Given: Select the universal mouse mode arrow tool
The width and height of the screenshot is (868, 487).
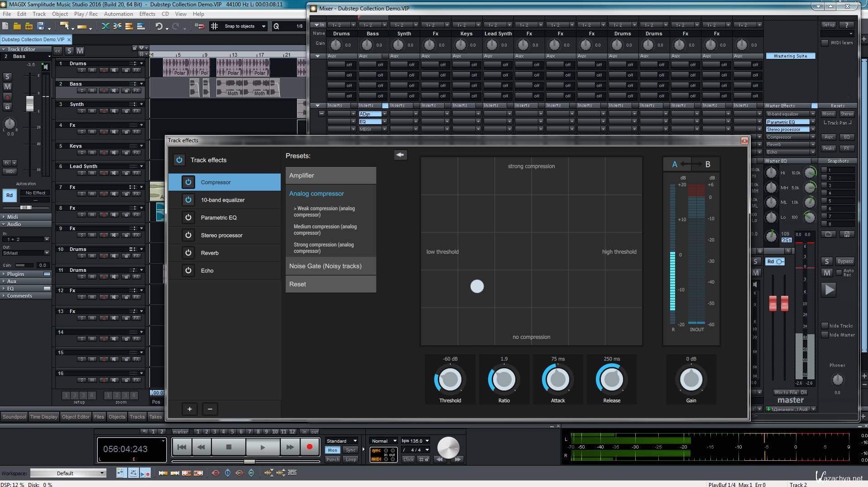Looking at the screenshot, I should pyautogui.click(x=64, y=26).
